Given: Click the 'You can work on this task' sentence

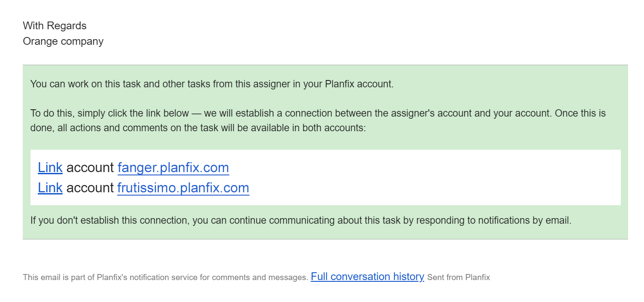Looking at the screenshot, I should pos(212,84).
